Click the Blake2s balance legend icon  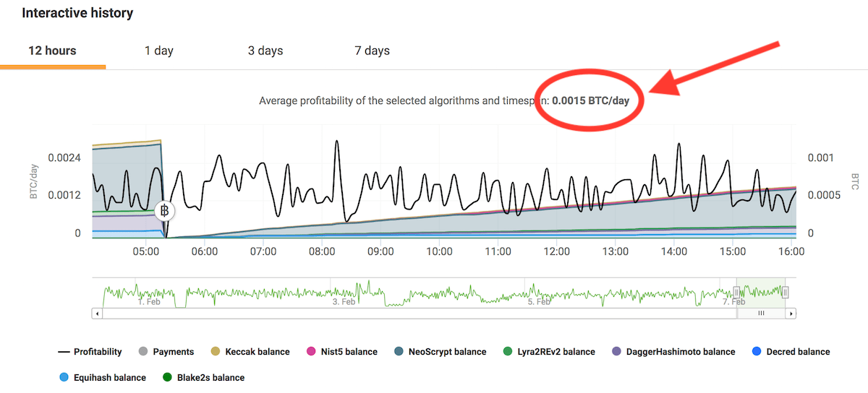click(167, 377)
